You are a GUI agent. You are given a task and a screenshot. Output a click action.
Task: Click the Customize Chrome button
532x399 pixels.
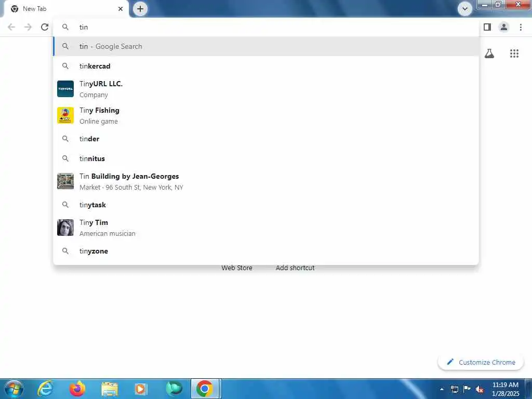click(481, 362)
